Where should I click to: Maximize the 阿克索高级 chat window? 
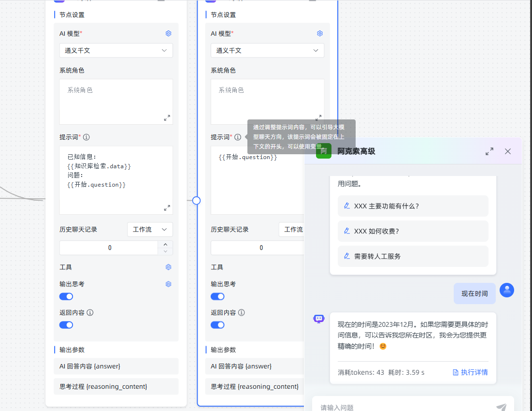click(x=489, y=151)
